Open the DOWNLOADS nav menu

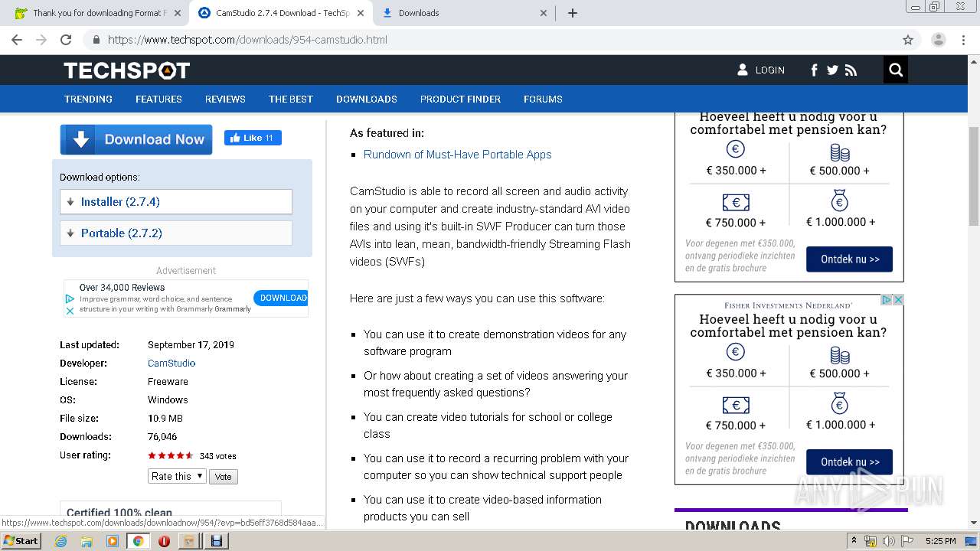(367, 99)
